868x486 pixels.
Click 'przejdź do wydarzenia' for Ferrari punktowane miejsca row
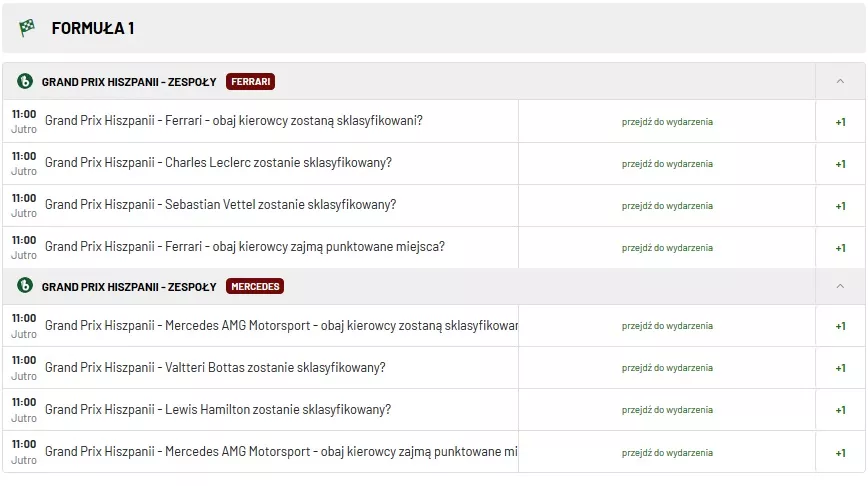click(x=667, y=248)
